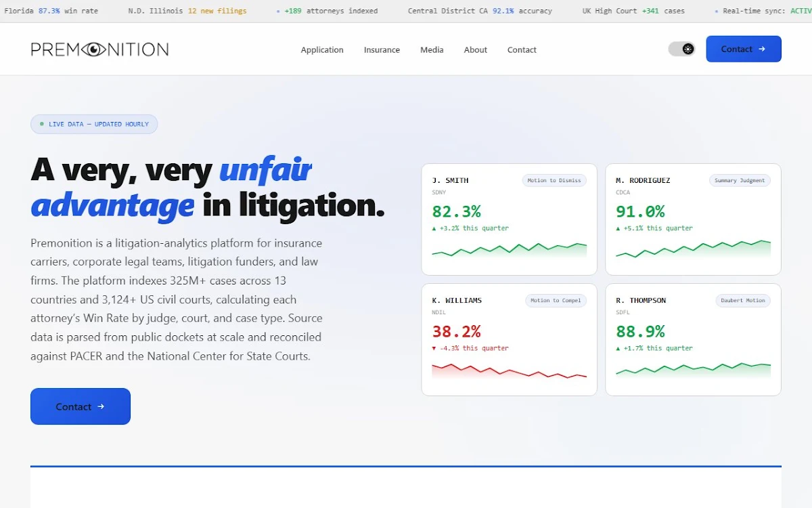Click the Daubert Motion tag
The height and width of the screenshot is (508, 812).
pos(743,300)
